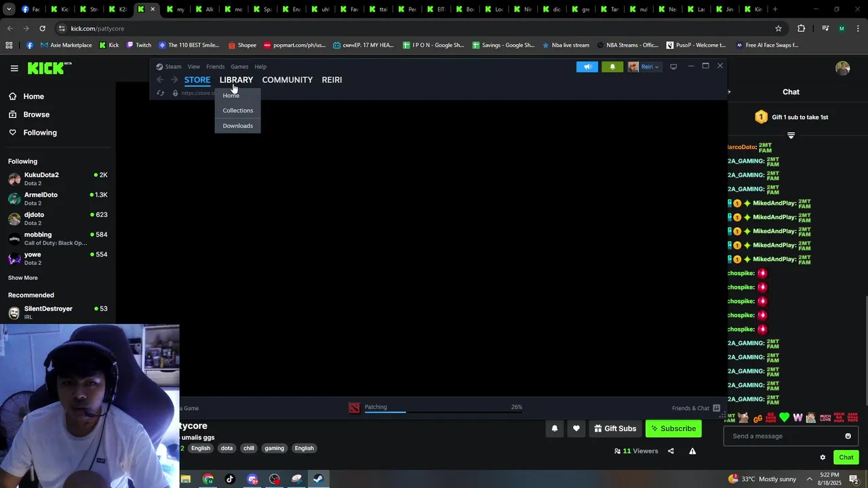
Task: Click the Gift Subs button
Action: click(x=615, y=428)
